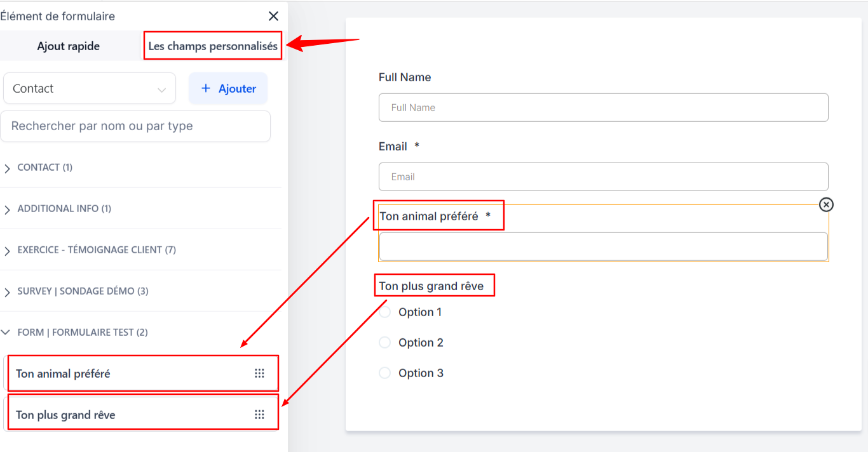This screenshot has width=868, height=452.
Task: Expand the CONTACT (1) group
Action: click(8, 168)
